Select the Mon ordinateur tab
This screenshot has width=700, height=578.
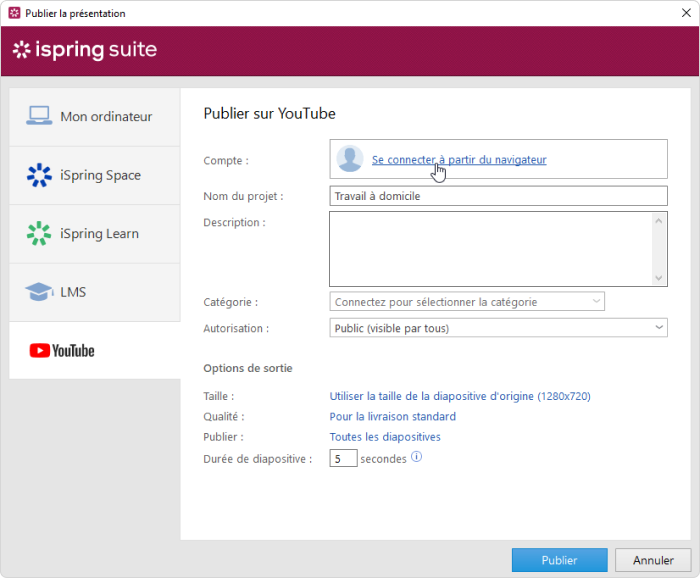pos(95,116)
